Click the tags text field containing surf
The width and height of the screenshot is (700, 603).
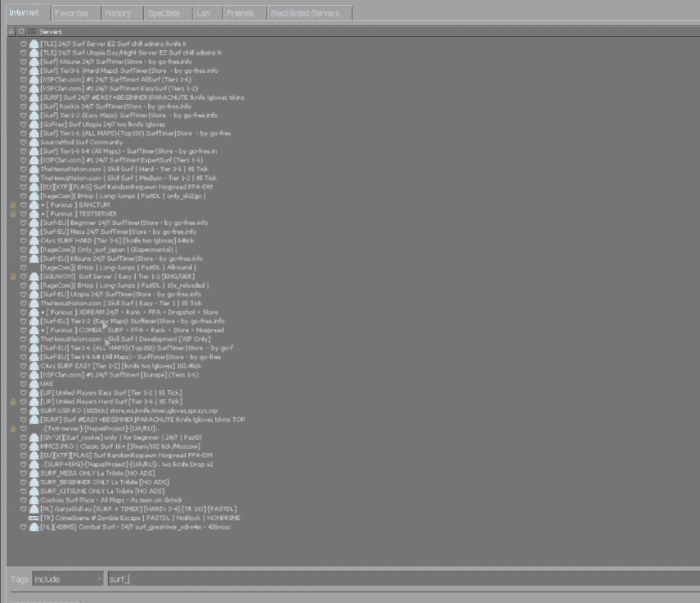click(399, 579)
